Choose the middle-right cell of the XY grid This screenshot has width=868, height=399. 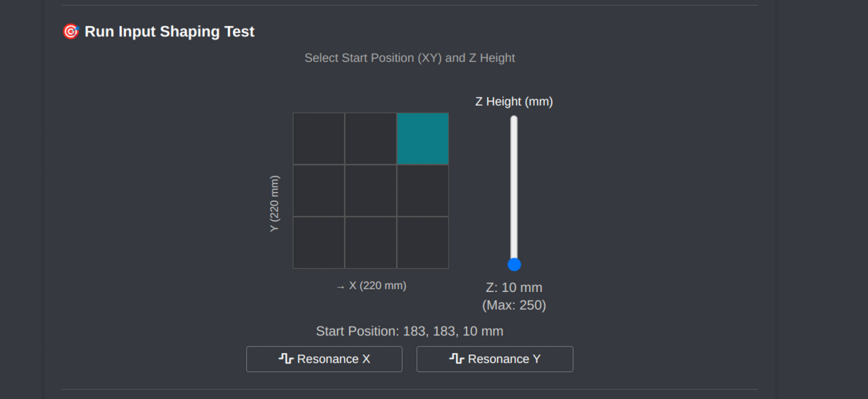coord(423,191)
